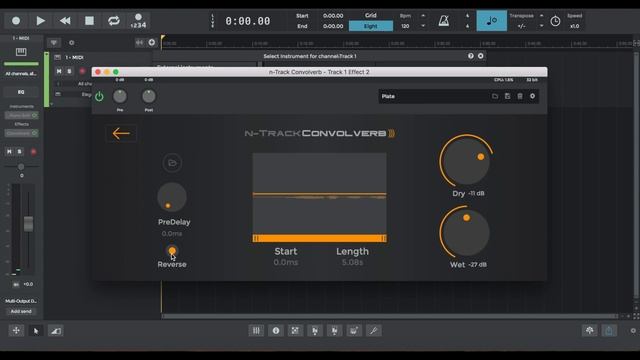
Task: Decrease the Bpm with the down arrow
Action: pos(423,26)
